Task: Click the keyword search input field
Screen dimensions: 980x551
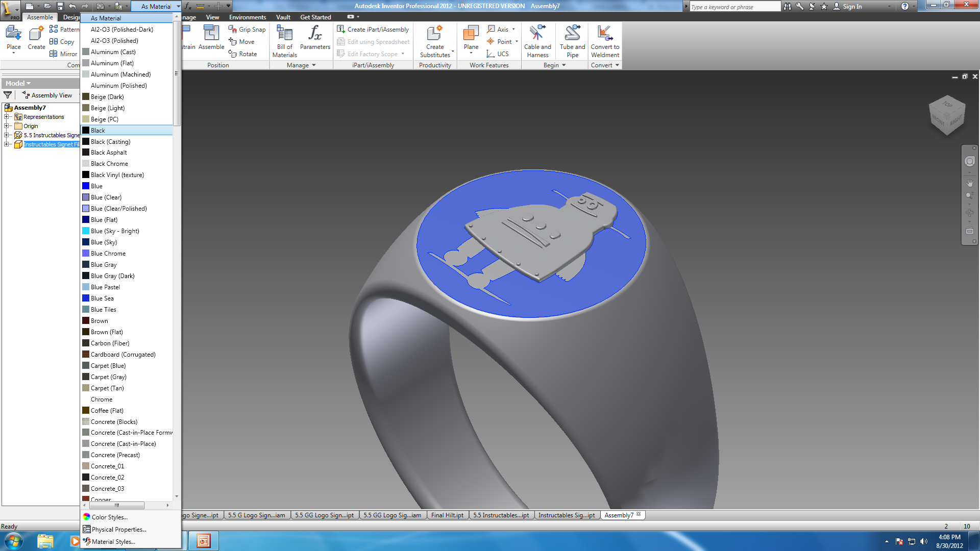Action: point(734,7)
